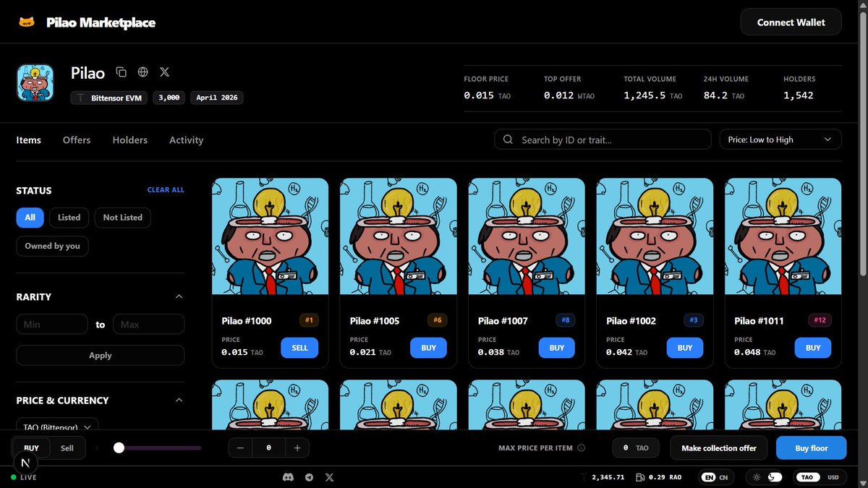The height and width of the screenshot is (488, 868).
Task: Collapse the Price & Currency section
Action: tap(179, 400)
